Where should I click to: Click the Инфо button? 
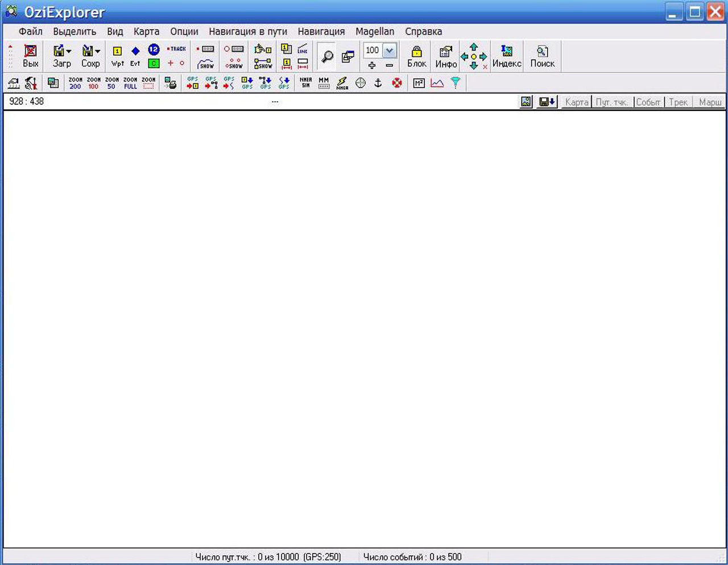coord(446,56)
